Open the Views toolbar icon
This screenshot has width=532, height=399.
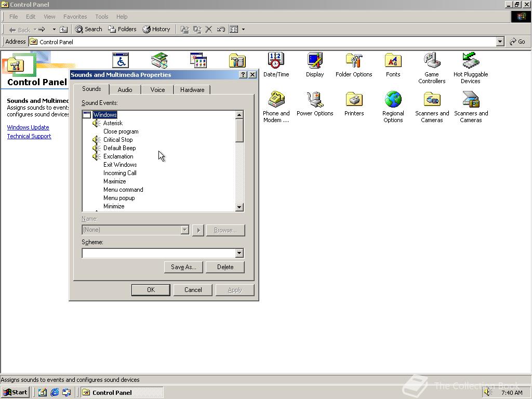coord(234,30)
